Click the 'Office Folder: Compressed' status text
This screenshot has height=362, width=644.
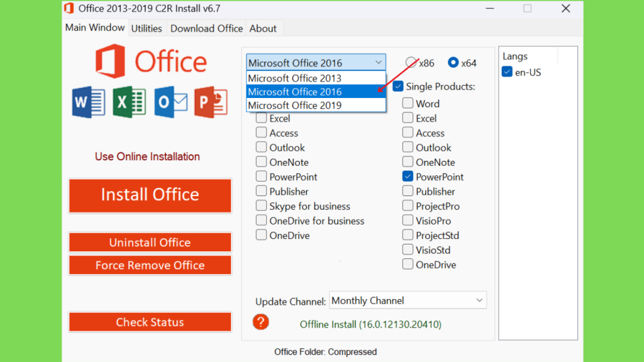click(x=325, y=352)
